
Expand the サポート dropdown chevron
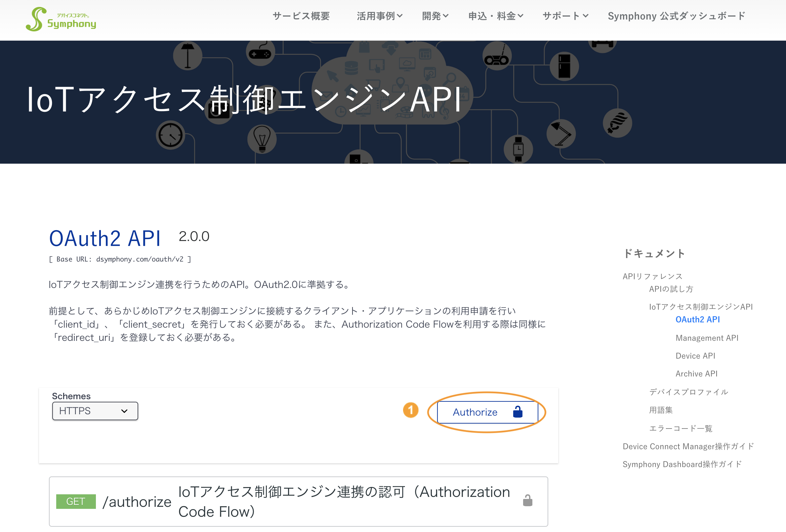pos(585,16)
